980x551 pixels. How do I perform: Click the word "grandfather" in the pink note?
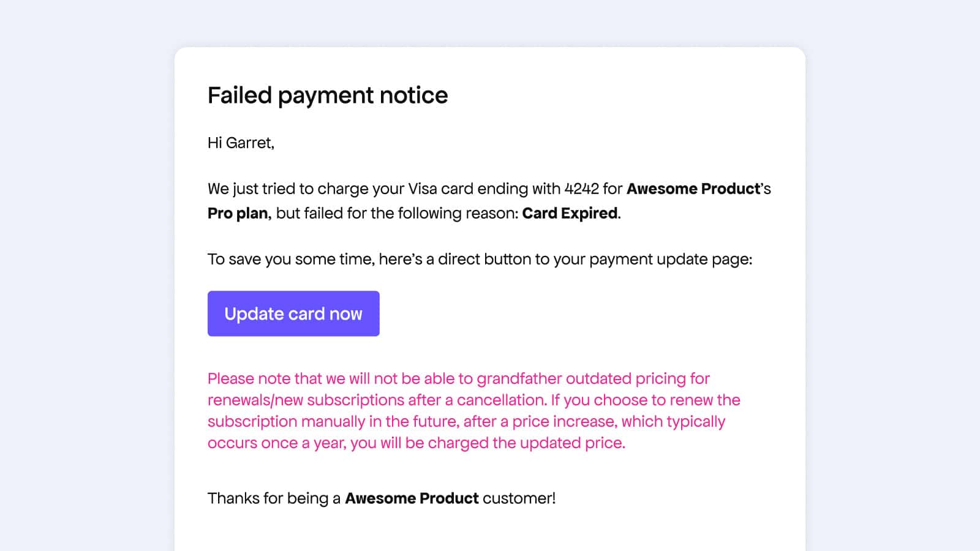click(519, 378)
